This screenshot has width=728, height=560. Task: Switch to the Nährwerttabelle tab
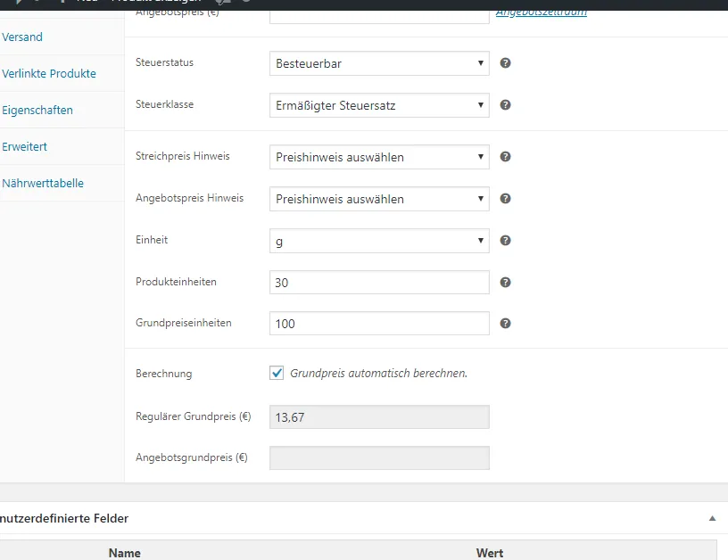[43, 184]
